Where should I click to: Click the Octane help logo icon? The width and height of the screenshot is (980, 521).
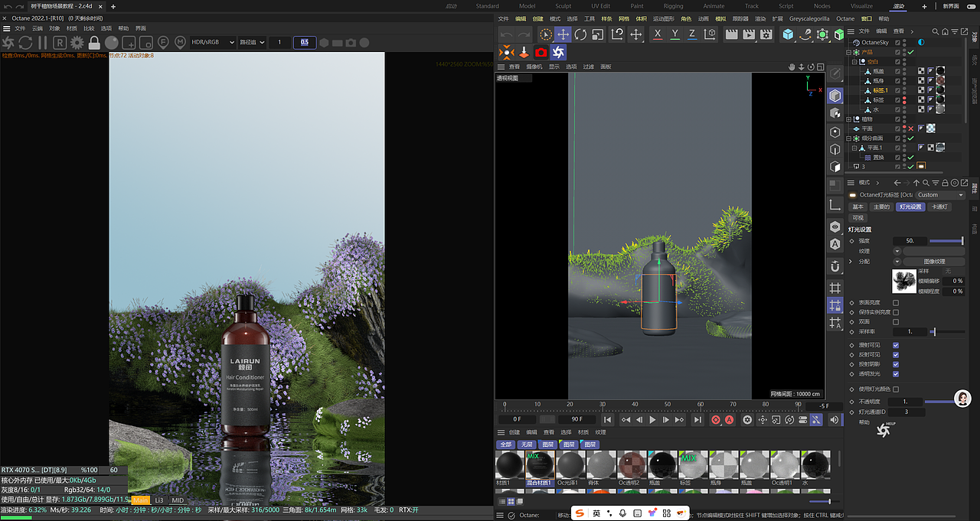click(x=884, y=431)
